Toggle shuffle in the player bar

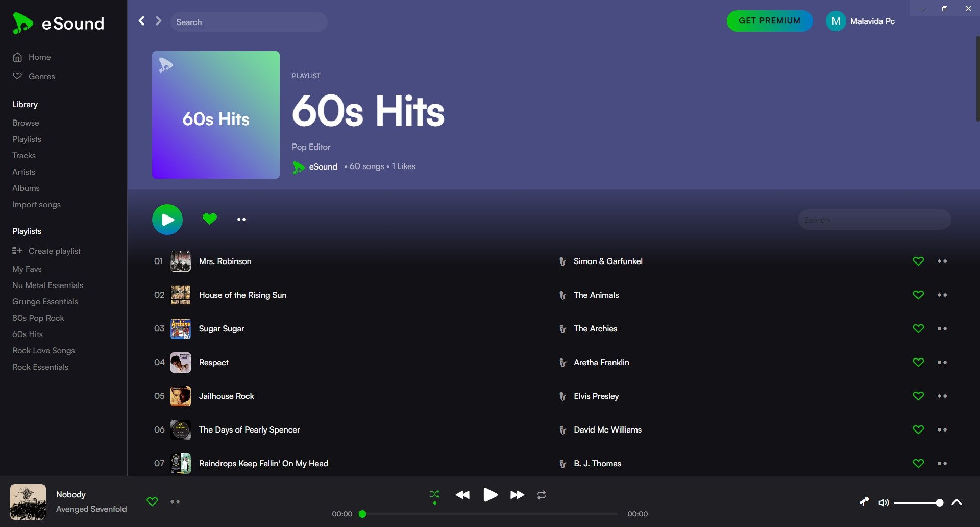435,494
